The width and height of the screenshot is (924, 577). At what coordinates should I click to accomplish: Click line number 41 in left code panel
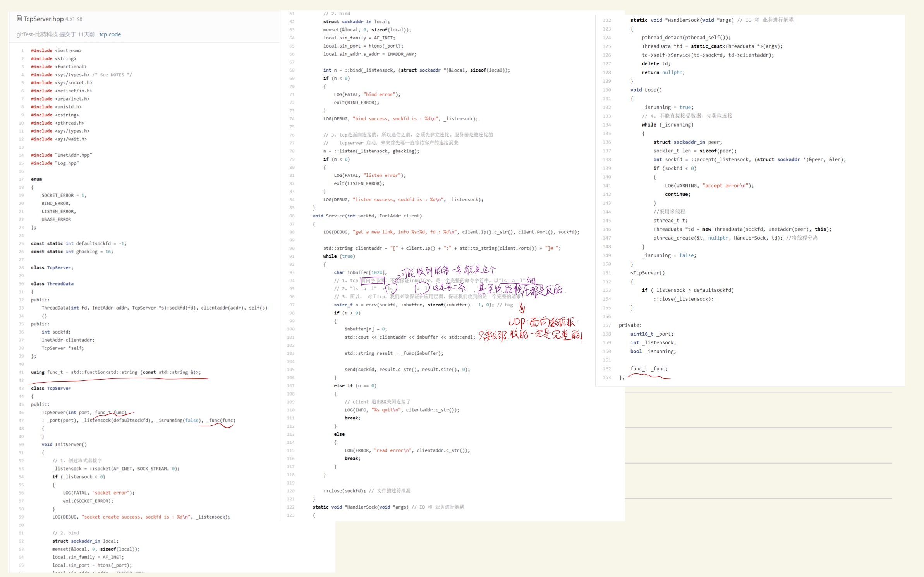point(21,372)
